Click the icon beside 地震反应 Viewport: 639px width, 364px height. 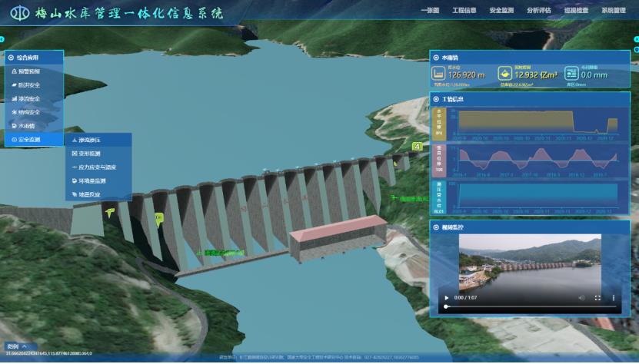point(74,194)
